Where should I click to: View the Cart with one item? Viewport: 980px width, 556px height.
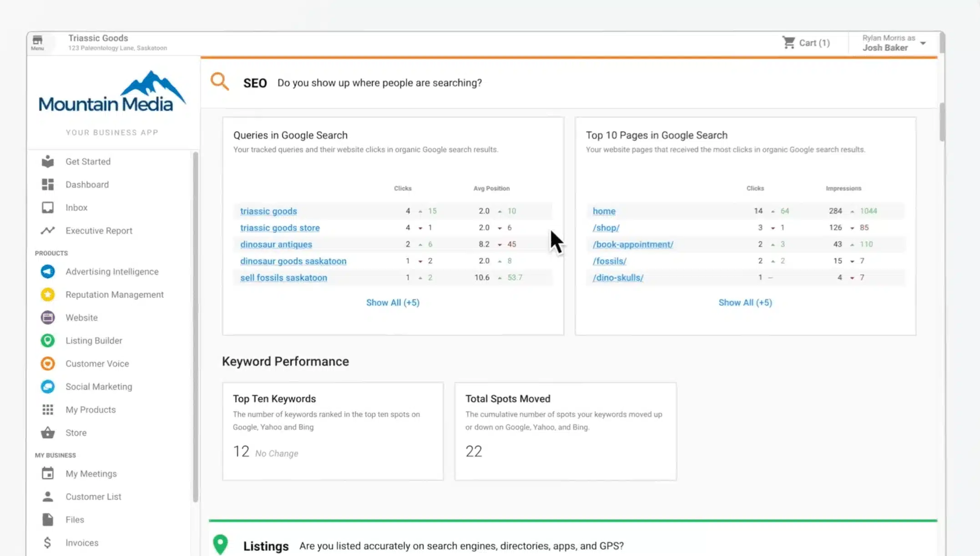click(808, 42)
